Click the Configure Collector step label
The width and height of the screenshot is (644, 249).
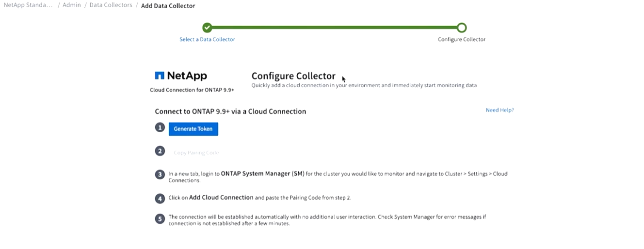coord(462,39)
